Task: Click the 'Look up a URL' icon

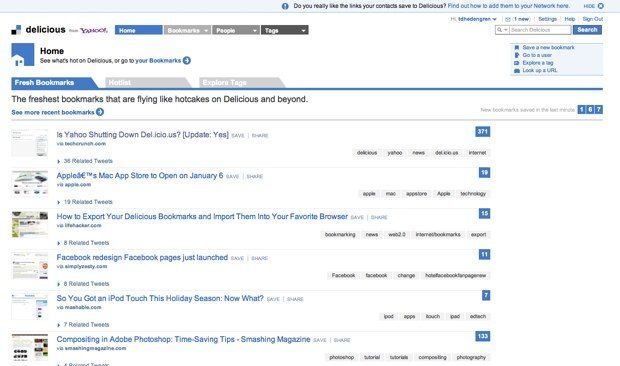Action: pyautogui.click(x=516, y=70)
